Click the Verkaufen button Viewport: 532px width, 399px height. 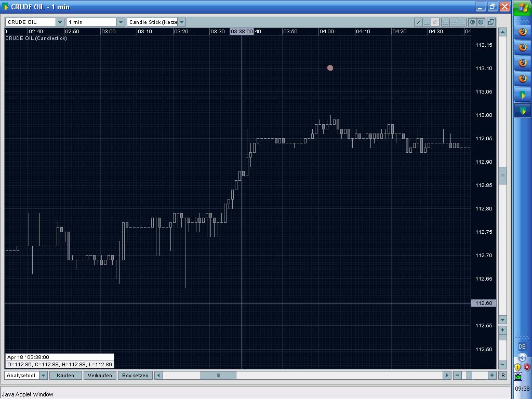pyautogui.click(x=100, y=375)
